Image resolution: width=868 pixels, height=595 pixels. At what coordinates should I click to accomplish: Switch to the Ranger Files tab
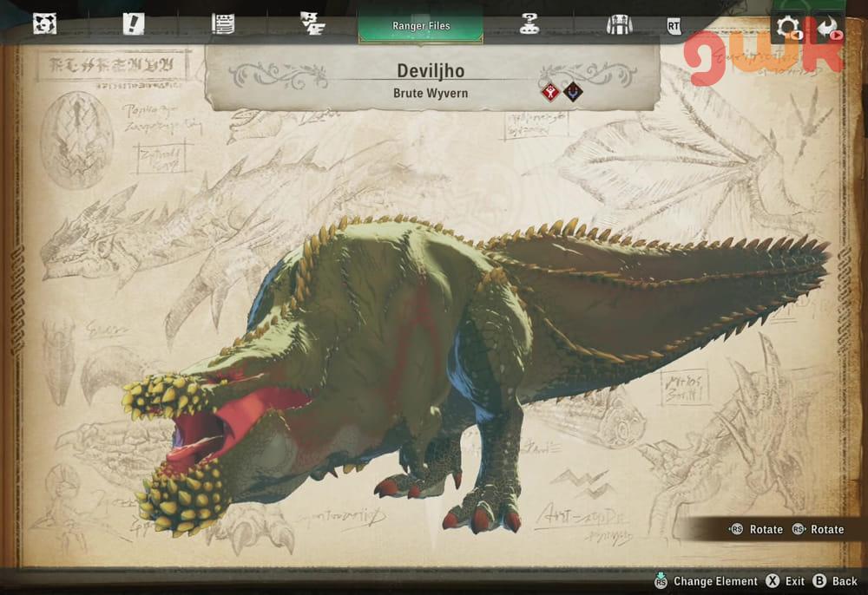point(421,25)
